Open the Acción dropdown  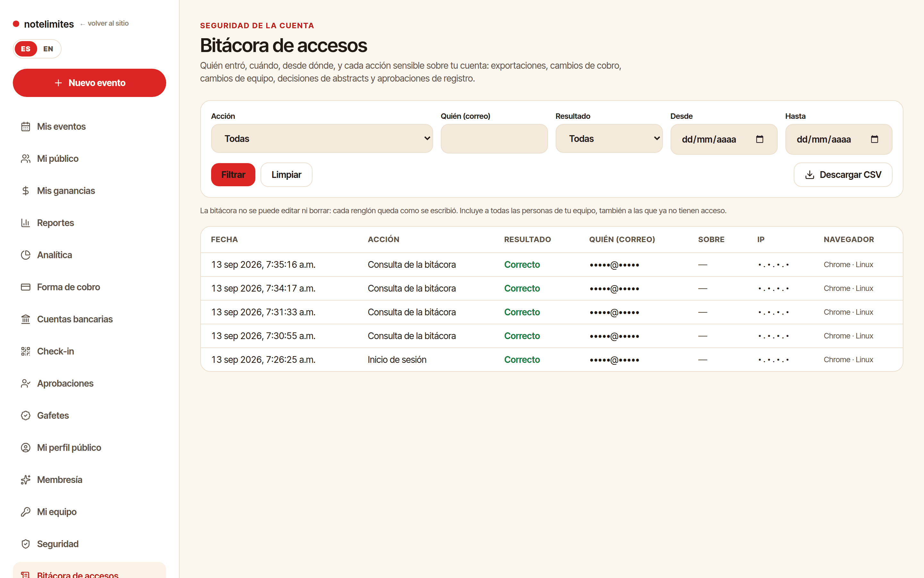click(x=322, y=138)
